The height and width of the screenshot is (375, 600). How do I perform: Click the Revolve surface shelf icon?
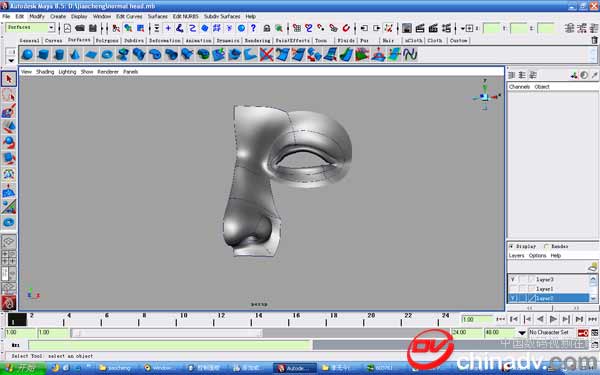(x=123, y=54)
